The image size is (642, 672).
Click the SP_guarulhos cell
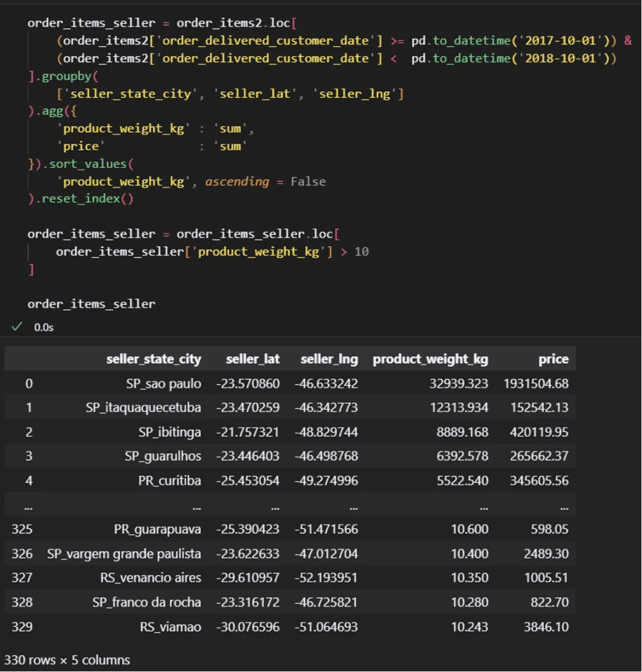tap(163, 456)
